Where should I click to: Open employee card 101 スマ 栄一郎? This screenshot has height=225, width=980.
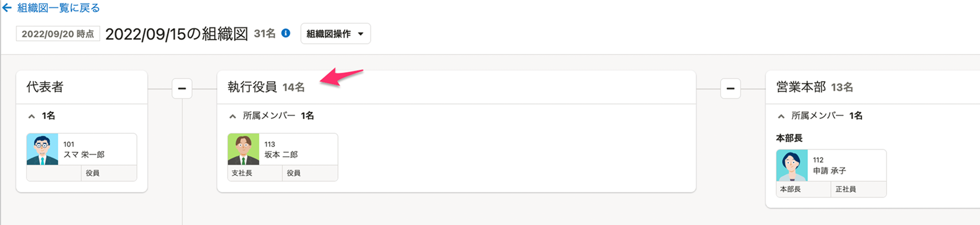(97, 150)
